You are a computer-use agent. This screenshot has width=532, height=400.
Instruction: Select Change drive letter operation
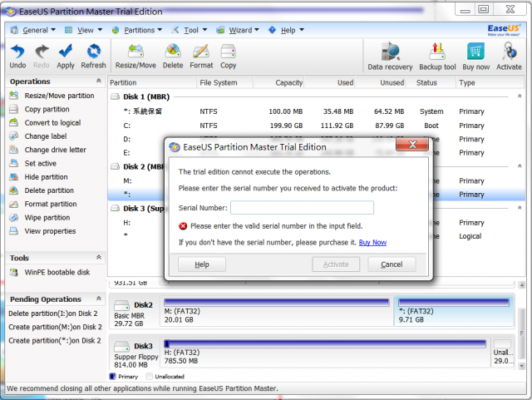coord(47,150)
